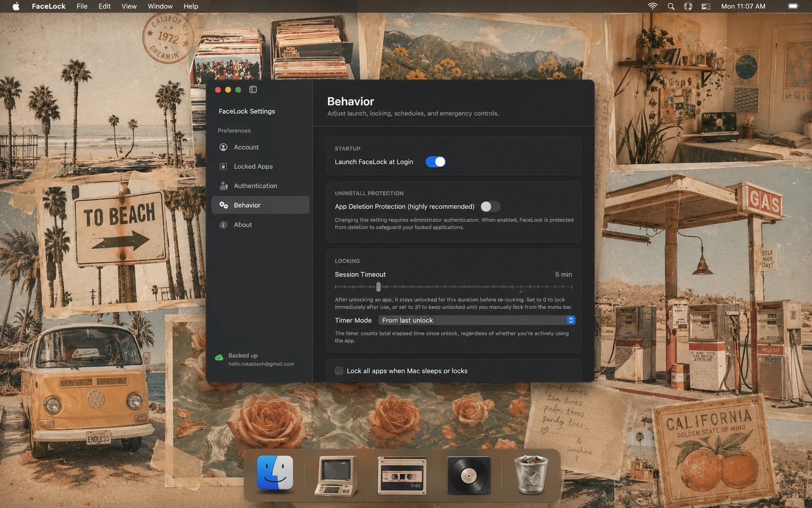Click the Account person icon in sidebar
The height and width of the screenshot is (508, 812).
click(x=223, y=147)
